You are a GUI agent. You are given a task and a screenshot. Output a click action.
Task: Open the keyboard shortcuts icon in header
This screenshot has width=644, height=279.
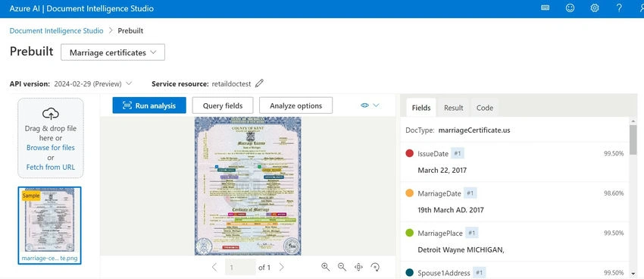click(x=545, y=8)
